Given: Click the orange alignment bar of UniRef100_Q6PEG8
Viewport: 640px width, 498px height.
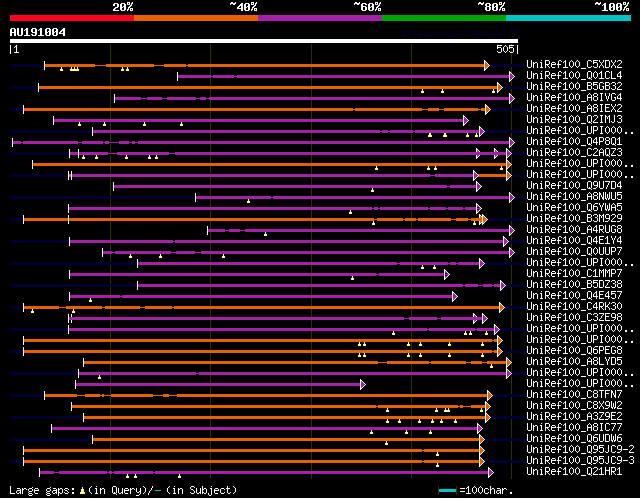Looking at the screenshot, I should coord(261,352).
